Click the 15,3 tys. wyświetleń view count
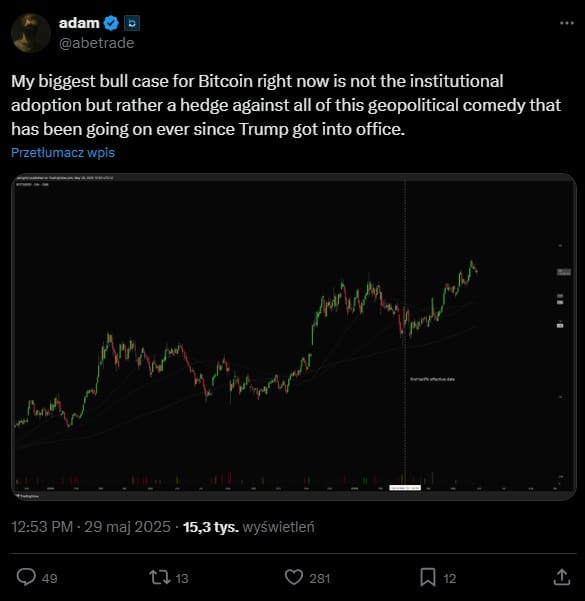585x601 pixels. (249, 527)
